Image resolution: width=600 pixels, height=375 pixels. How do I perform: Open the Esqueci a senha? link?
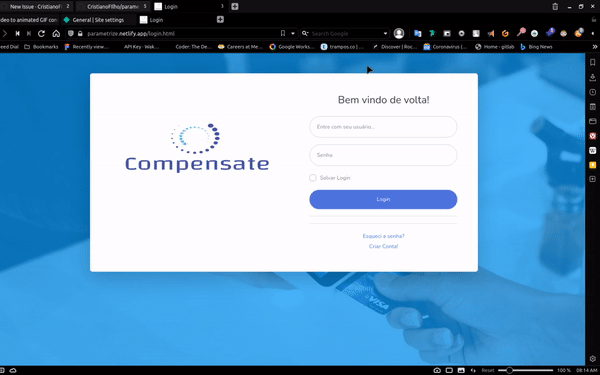click(383, 236)
